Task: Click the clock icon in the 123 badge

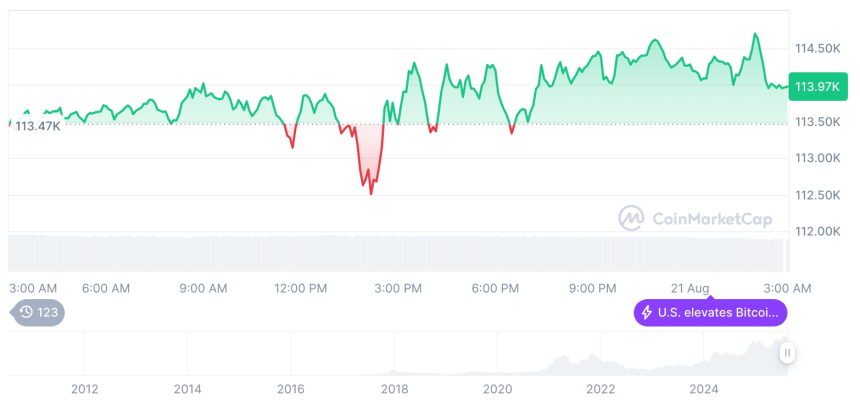Action: (x=27, y=313)
